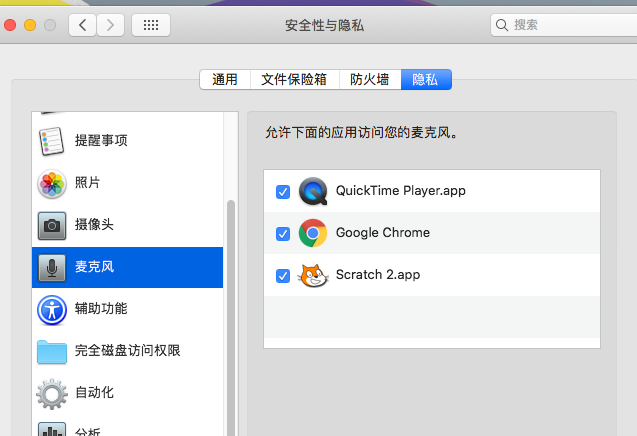The image size is (637, 436).
Task: Click the Google Chrome app icon
Action: [313, 233]
